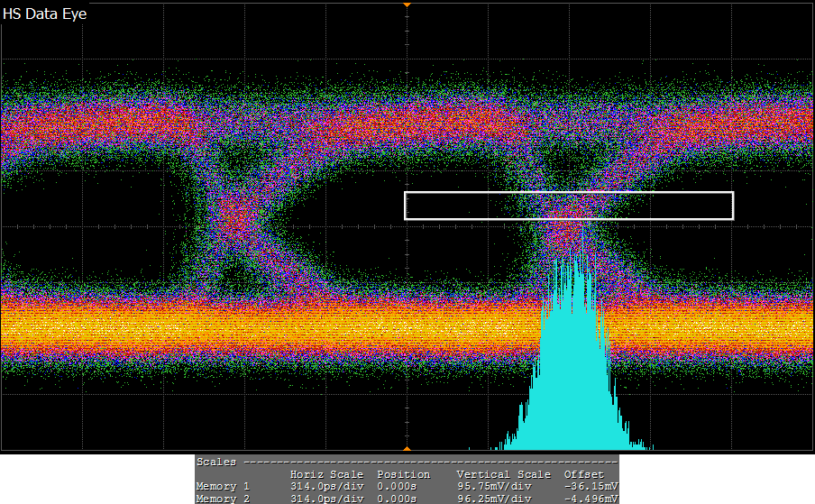
Task: Select the Memory 1 row label
Action: point(223,487)
